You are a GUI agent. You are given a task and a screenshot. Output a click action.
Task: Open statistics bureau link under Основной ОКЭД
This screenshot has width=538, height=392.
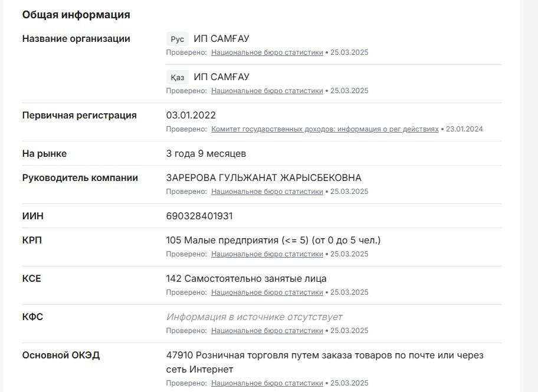(267, 383)
